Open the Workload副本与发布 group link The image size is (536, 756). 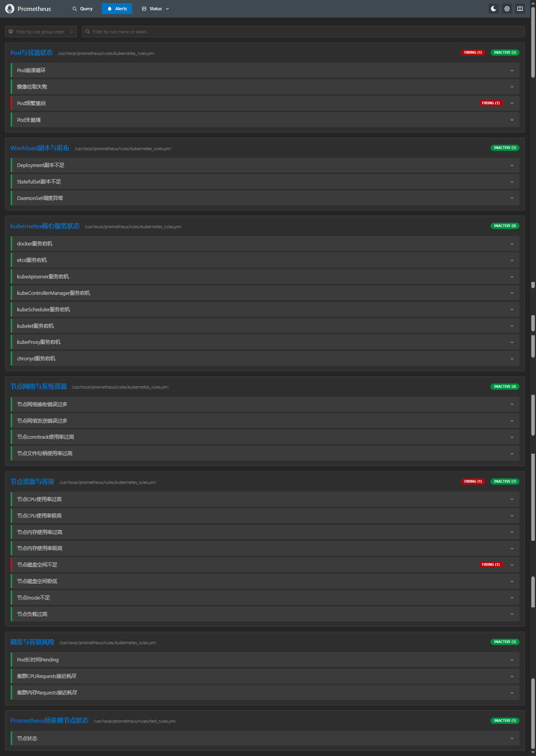tap(40, 148)
